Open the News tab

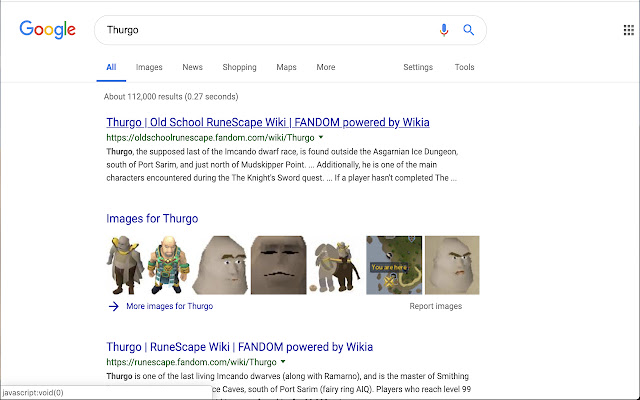pyautogui.click(x=192, y=67)
